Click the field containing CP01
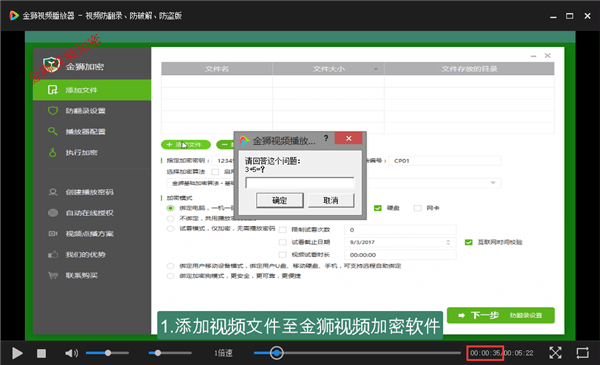The image size is (600, 365). click(445, 161)
